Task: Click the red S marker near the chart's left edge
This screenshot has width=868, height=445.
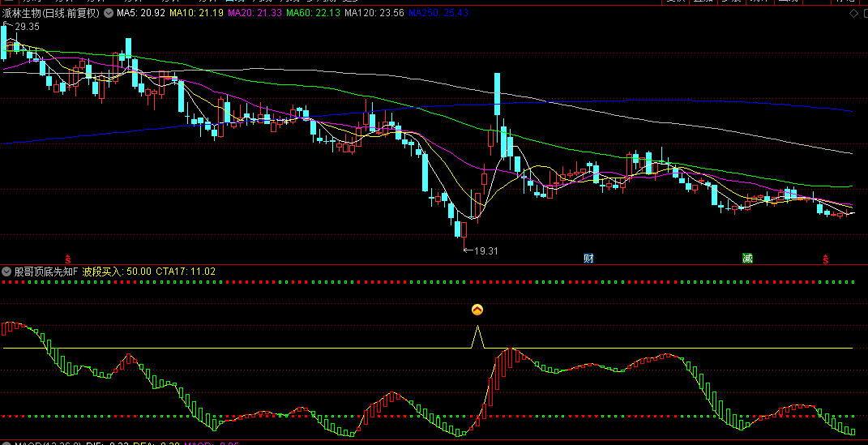Action: [x=68, y=259]
